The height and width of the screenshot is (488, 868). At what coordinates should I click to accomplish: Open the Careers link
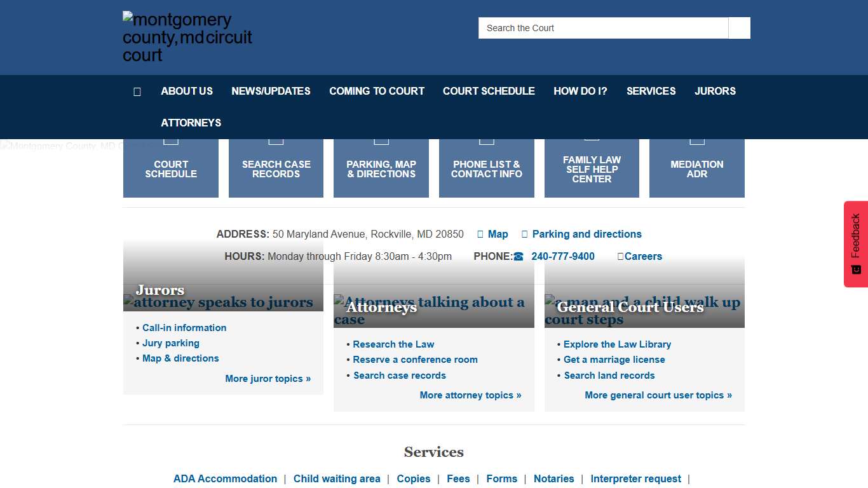tap(642, 257)
